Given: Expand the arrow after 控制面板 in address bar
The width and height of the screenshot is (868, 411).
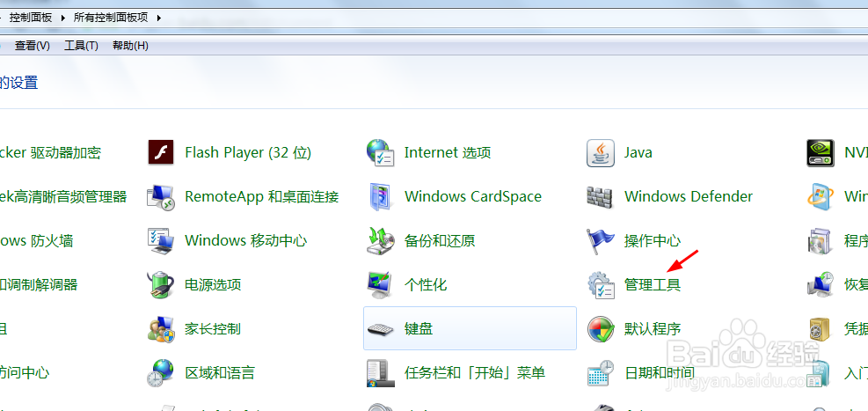Looking at the screenshot, I should pos(62,18).
